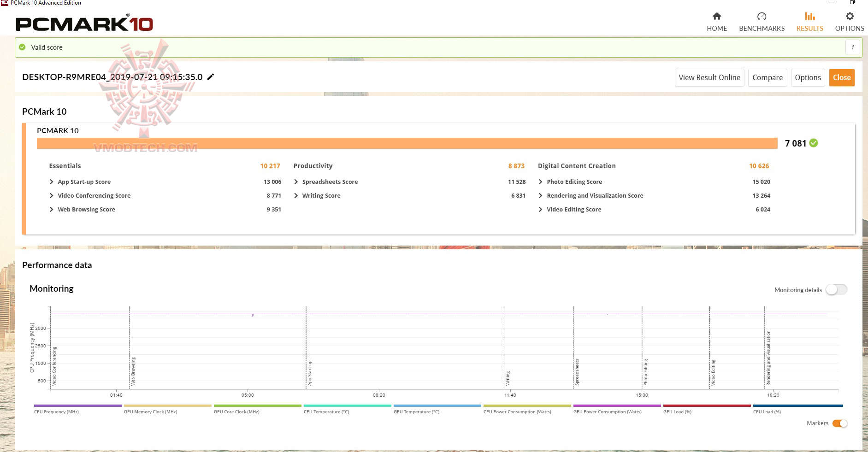
Task: Turn off the Markers switch
Action: (840, 423)
